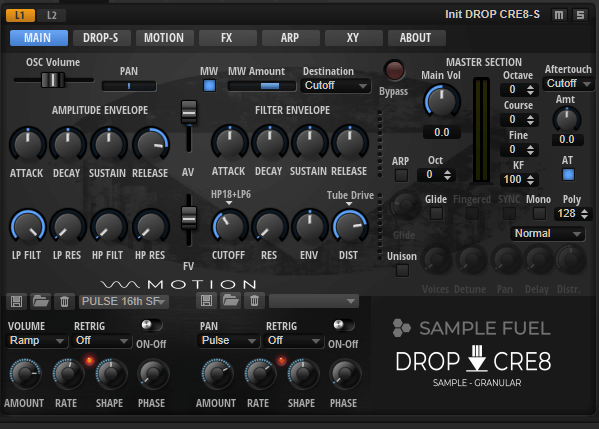Open the volume RETRIG Off dropdown
The height and width of the screenshot is (429, 599).
coord(102,340)
